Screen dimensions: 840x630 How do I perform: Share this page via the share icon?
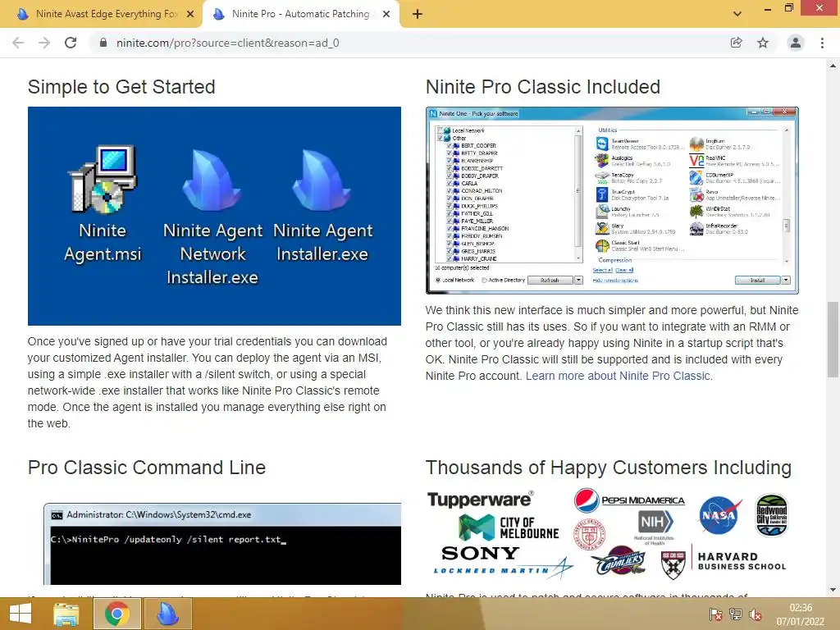(x=737, y=43)
